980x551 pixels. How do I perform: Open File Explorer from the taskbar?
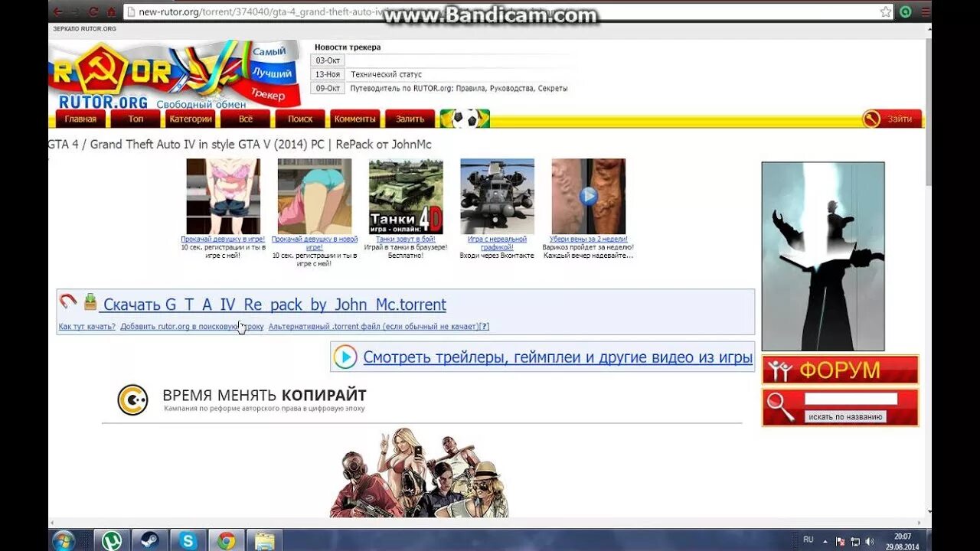tap(264, 540)
